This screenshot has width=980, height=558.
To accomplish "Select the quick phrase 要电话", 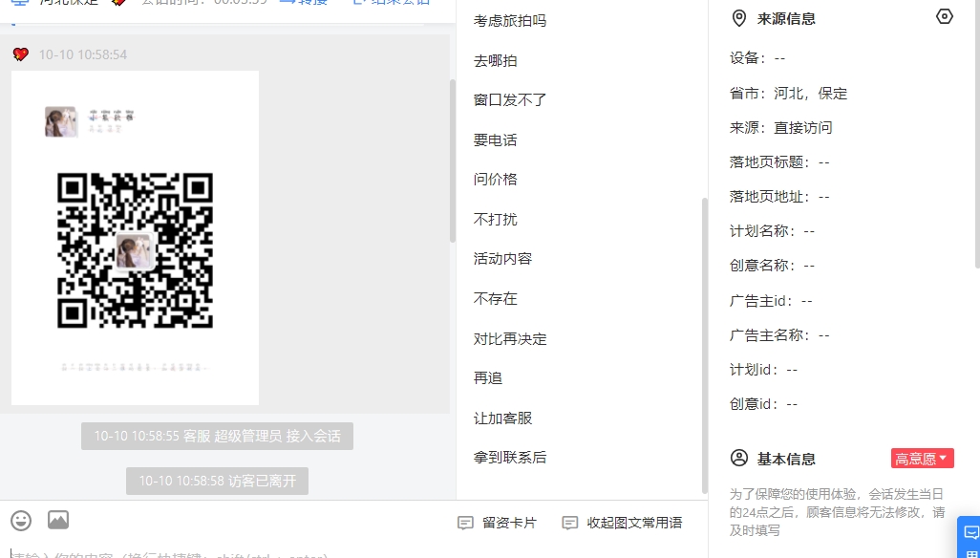I will coord(496,139).
